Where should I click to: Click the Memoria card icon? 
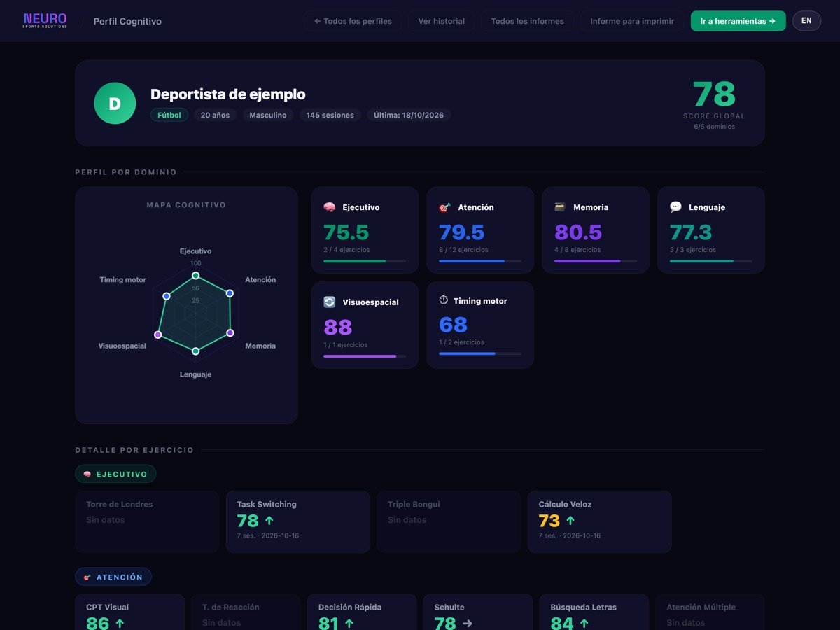point(560,207)
